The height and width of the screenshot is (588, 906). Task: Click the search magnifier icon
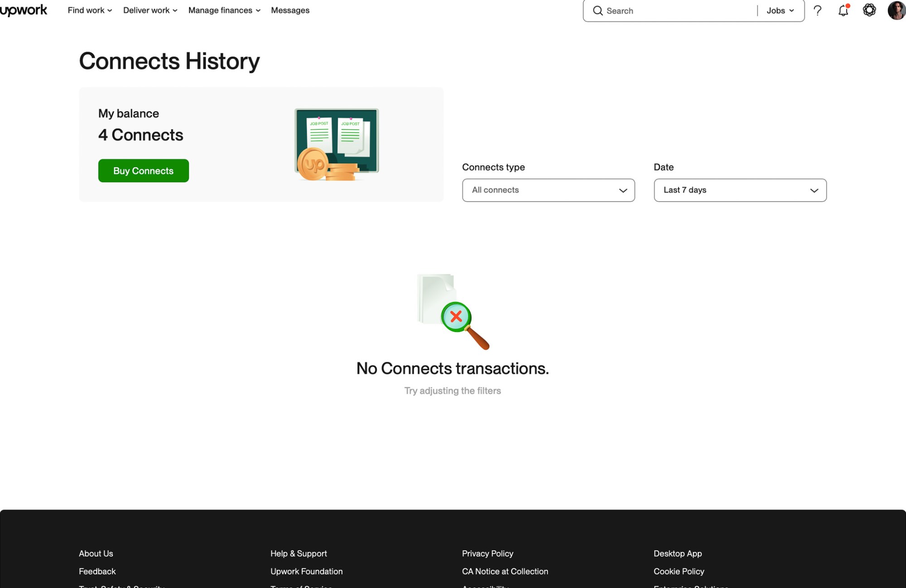coord(598,10)
